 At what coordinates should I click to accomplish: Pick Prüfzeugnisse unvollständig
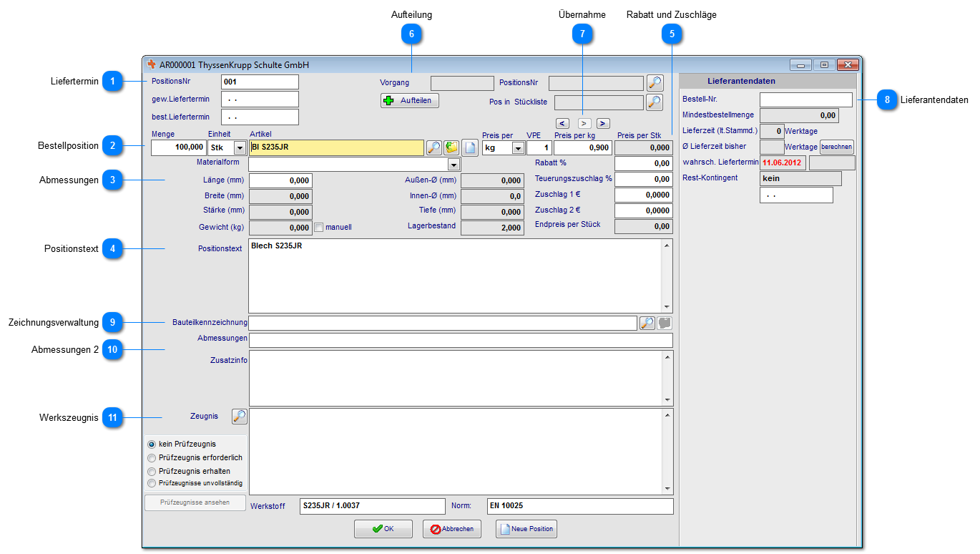click(x=152, y=483)
